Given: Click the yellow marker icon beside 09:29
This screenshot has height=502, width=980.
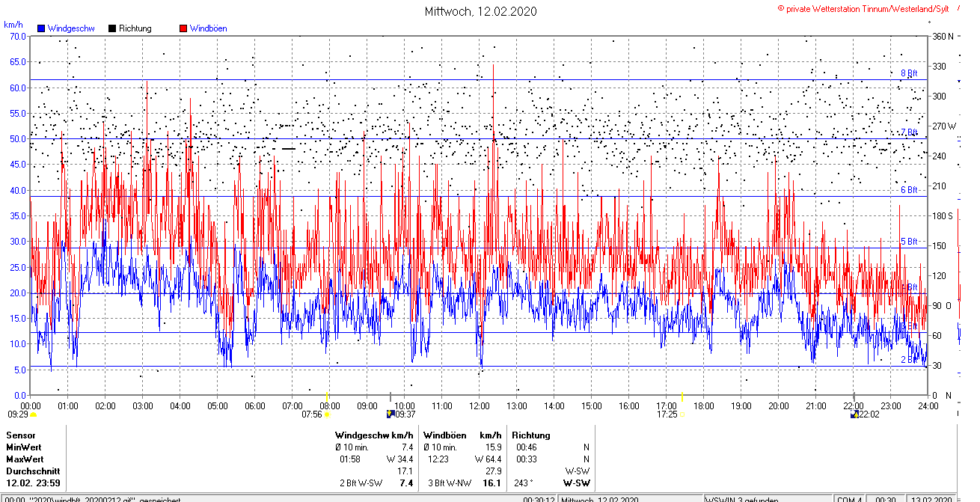Looking at the screenshot, I should pos(33,414).
